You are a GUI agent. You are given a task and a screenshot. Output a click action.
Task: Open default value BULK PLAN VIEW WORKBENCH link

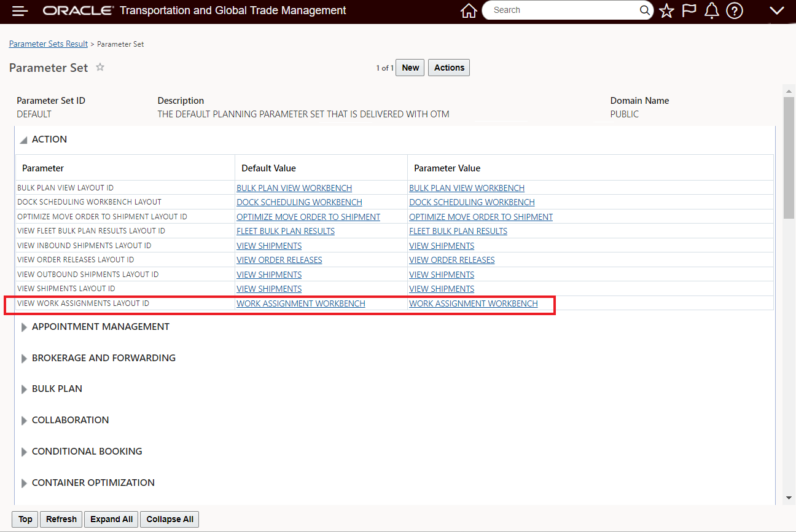294,188
